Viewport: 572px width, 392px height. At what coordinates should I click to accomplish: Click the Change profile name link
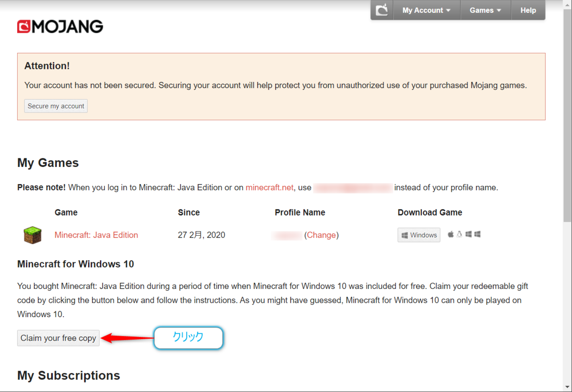(x=321, y=235)
